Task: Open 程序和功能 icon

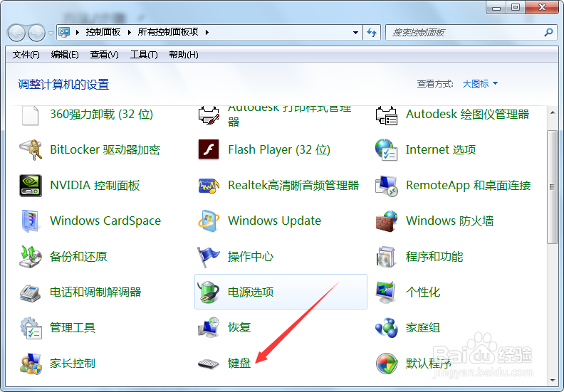Action: click(x=386, y=257)
